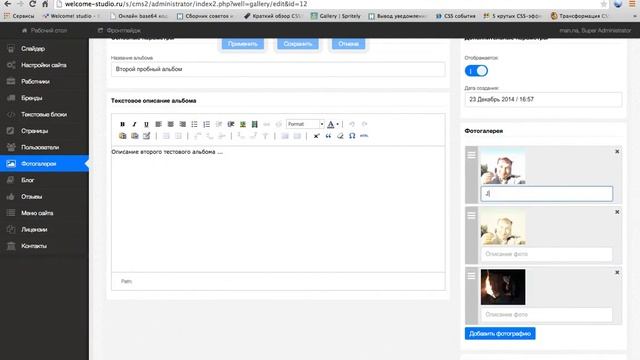640x360 pixels.
Task: Click the Работники sidebar icon
Action: point(11,81)
